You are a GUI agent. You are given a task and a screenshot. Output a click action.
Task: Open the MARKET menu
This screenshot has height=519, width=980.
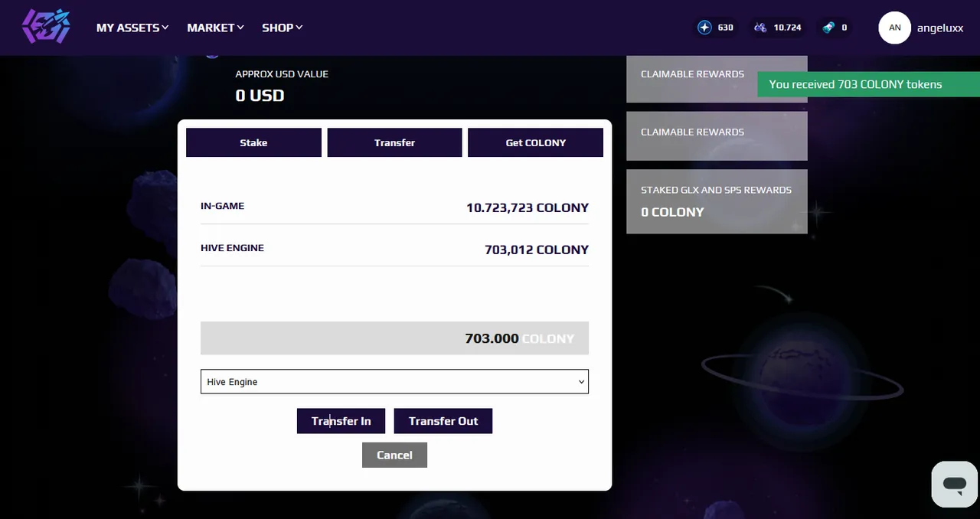pyautogui.click(x=216, y=28)
